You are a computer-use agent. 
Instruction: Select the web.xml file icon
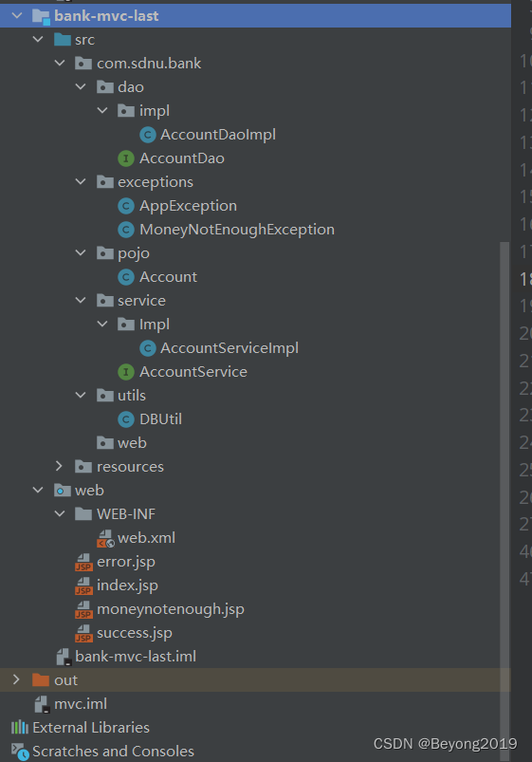tap(105, 538)
